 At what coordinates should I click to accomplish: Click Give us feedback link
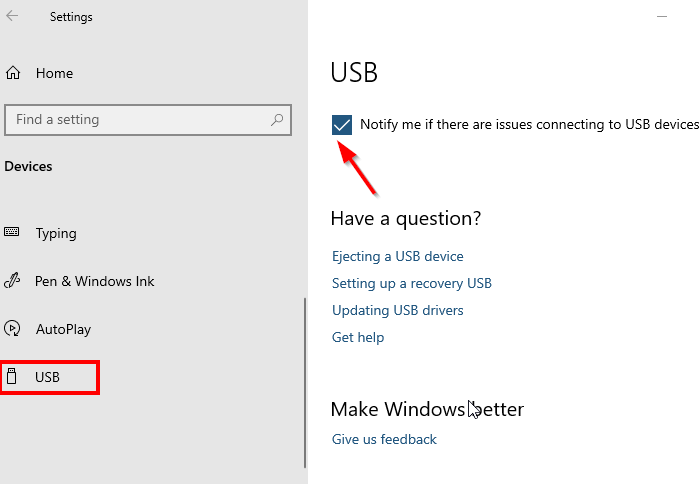(x=384, y=439)
